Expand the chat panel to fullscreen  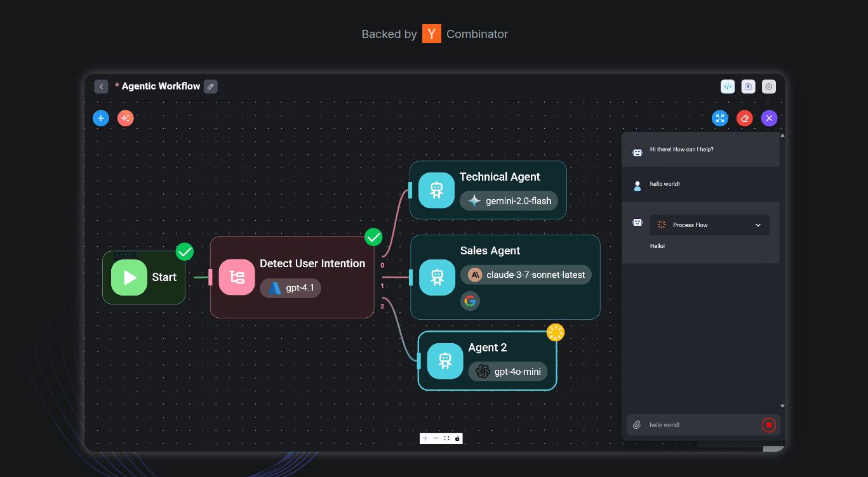[x=720, y=118]
